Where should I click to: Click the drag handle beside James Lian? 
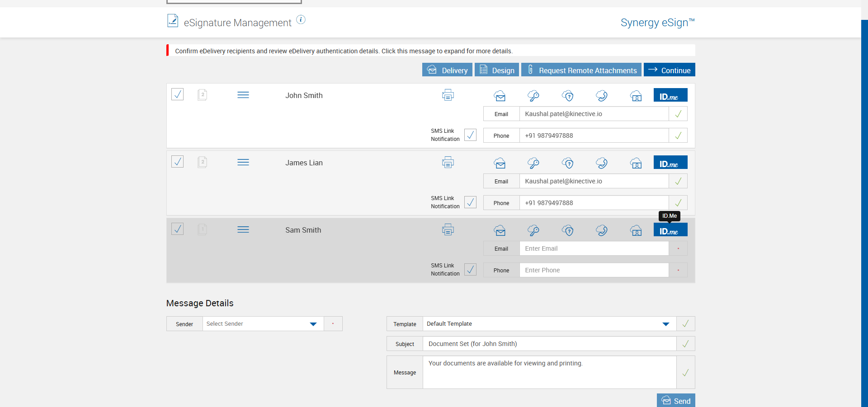[x=243, y=162]
